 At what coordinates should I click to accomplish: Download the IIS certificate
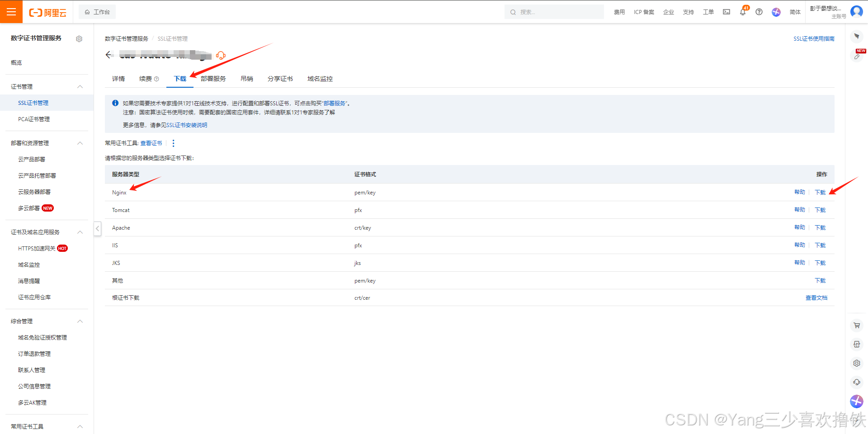pos(820,245)
